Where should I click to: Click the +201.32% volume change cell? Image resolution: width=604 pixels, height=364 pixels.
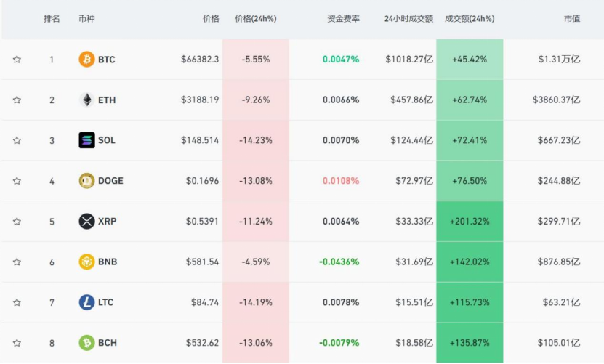click(470, 221)
